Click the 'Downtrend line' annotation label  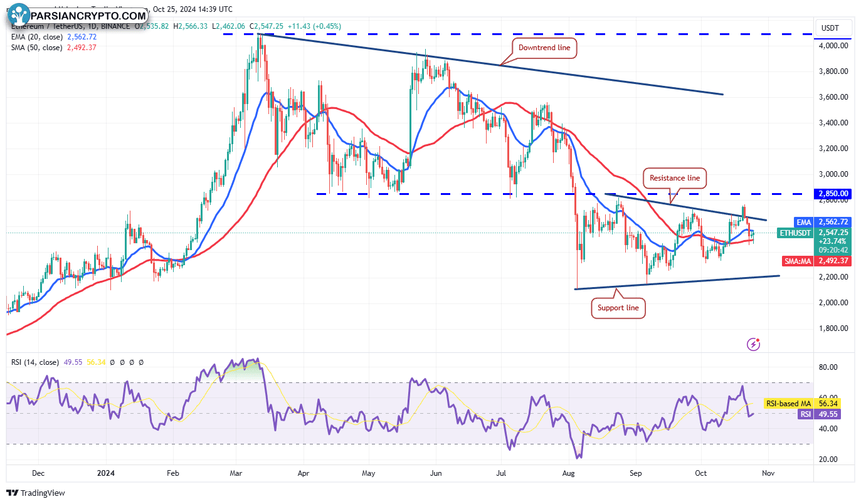coord(544,48)
